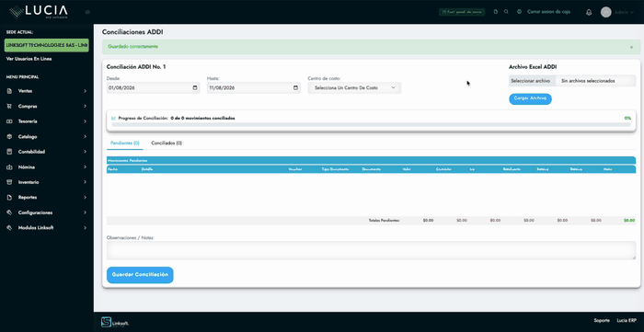Click the LINKSOFT TECHNOLOGIES SAS sede button
The width and height of the screenshot is (644, 332).
[x=46, y=45]
